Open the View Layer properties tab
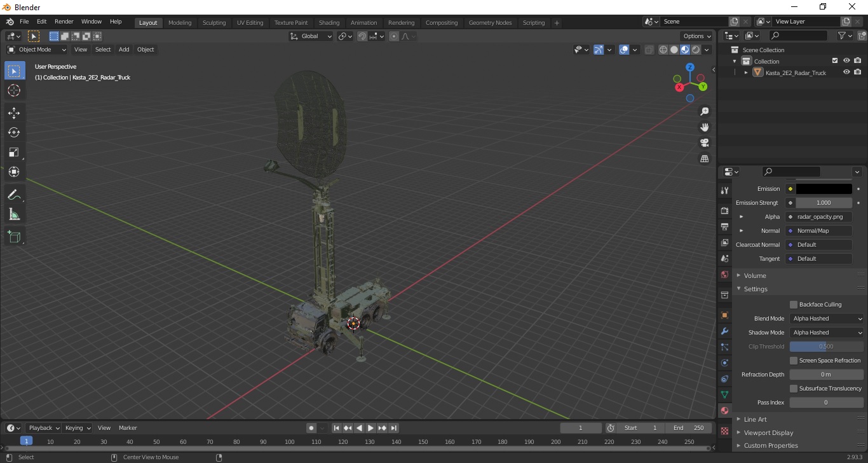This screenshot has width=868, height=463. (x=724, y=242)
